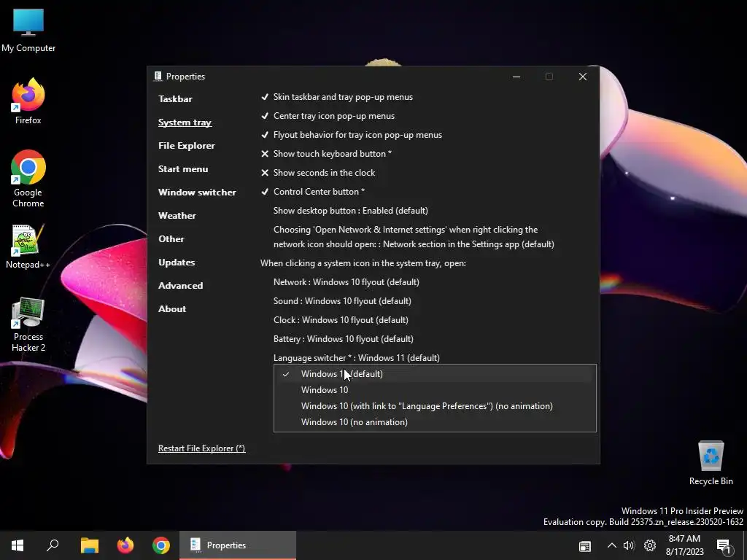747x560 pixels.
Task: Open Firefox from the taskbar
Action: point(125,545)
